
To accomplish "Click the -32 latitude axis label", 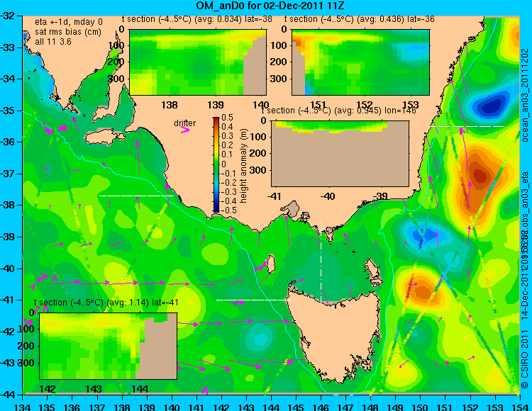I will (9, 16).
